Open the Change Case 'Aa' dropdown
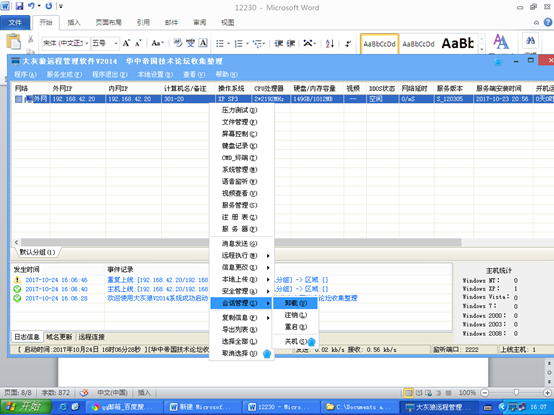The width and height of the screenshot is (554, 415). [157, 43]
